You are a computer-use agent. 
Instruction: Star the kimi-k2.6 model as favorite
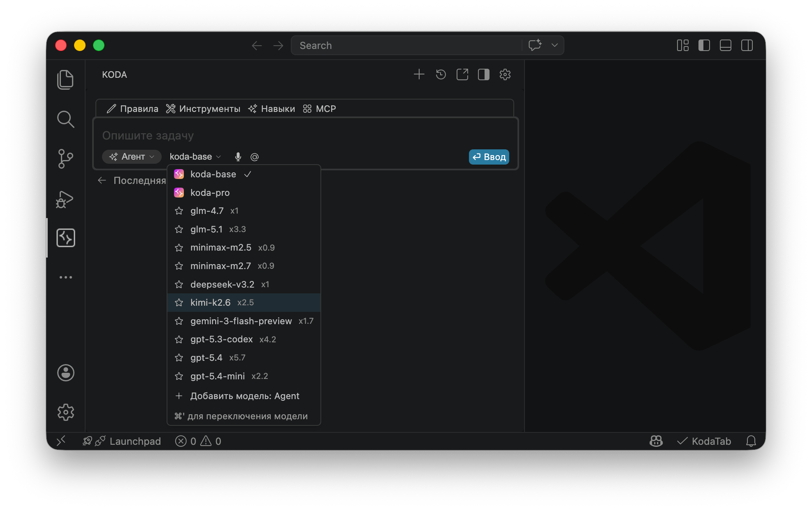point(179,302)
